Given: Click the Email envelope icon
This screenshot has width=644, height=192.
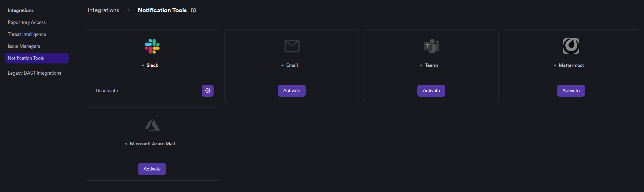Looking at the screenshot, I should click(292, 46).
